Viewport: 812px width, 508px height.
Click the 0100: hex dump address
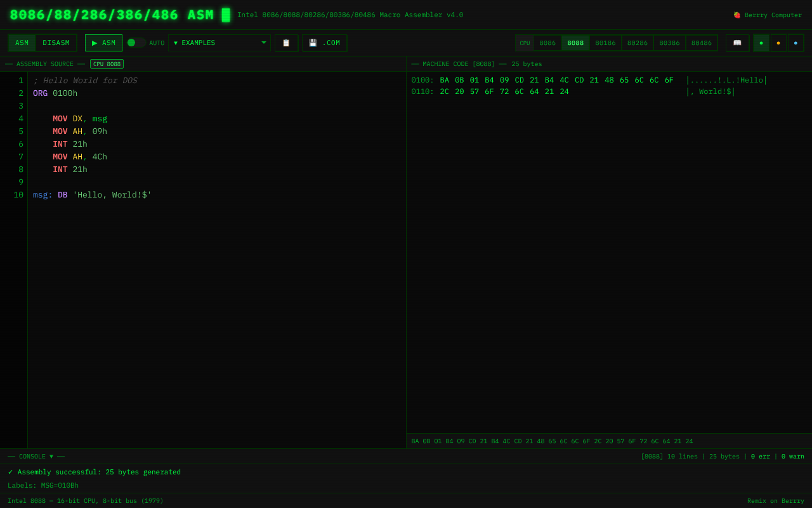(x=422, y=81)
